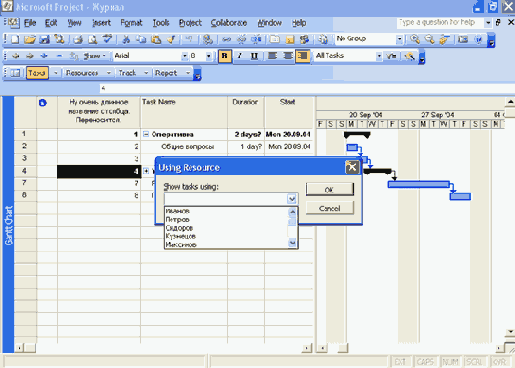Click the New document toolbar icon

(x=15, y=40)
